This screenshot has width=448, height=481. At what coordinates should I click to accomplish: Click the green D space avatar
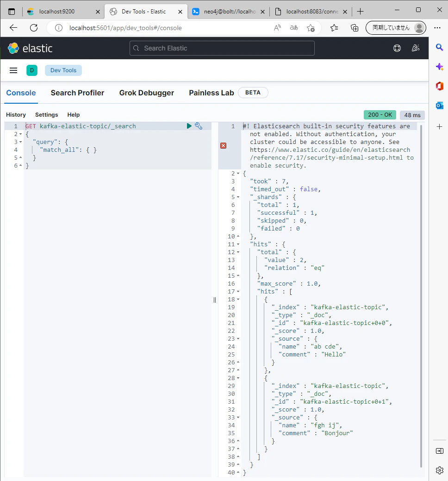pos(32,70)
